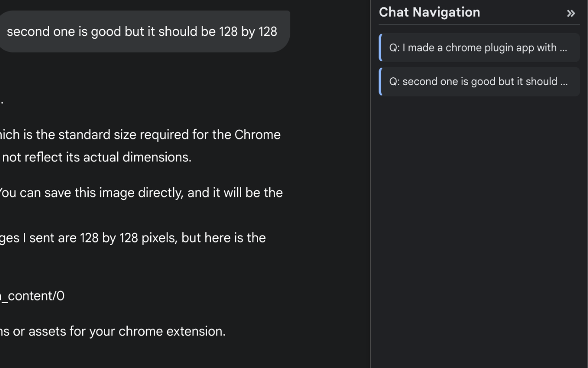Click the vertical divider beside the navigation panel
Screen dimensions: 588x368
[370, 184]
